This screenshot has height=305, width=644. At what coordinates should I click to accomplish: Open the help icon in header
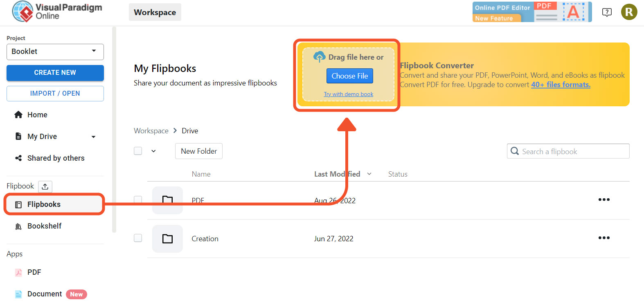(x=607, y=12)
